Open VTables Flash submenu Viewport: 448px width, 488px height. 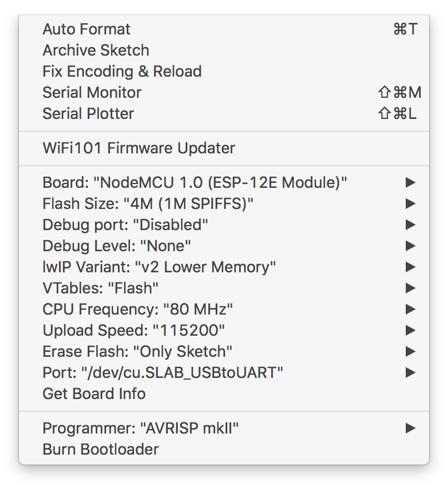coord(101,288)
